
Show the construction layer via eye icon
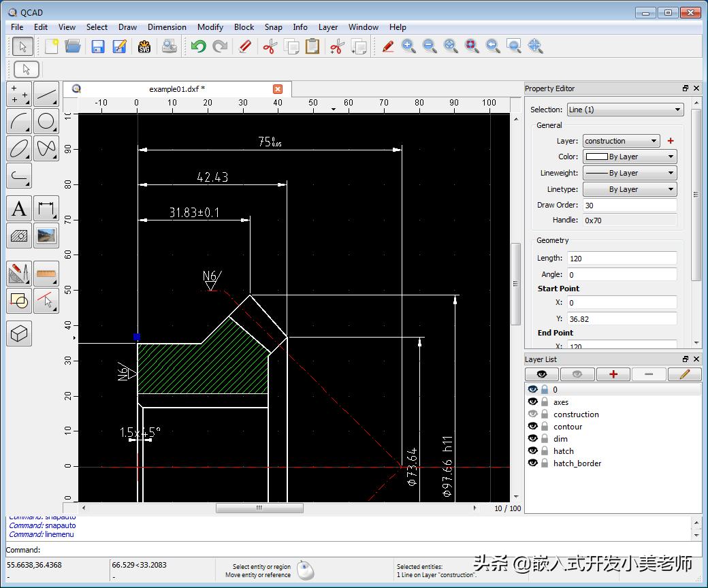coord(533,414)
